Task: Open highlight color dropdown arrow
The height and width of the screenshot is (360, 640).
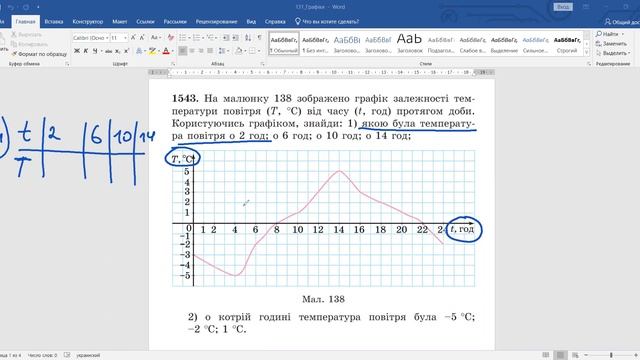Action: [x=158, y=51]
